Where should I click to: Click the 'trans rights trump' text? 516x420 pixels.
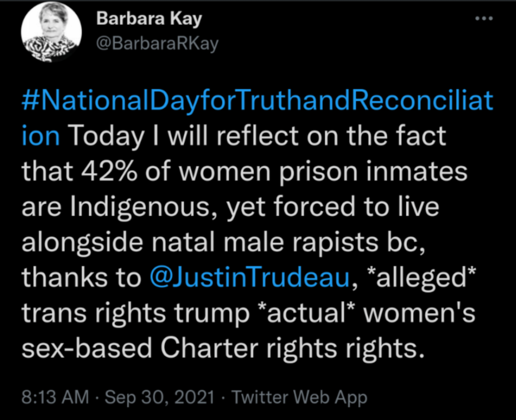tap(136, 313)
